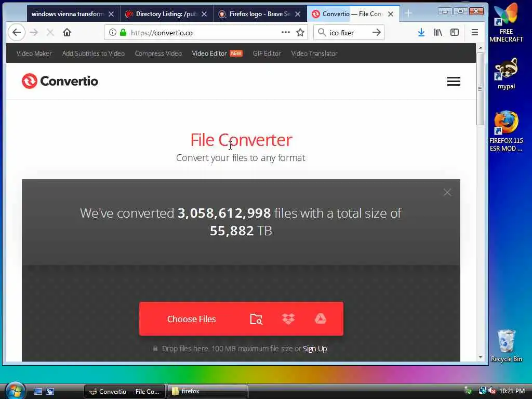Click the network tray icon
Viewport: 532px width, 399px height.
pos(482,391)
